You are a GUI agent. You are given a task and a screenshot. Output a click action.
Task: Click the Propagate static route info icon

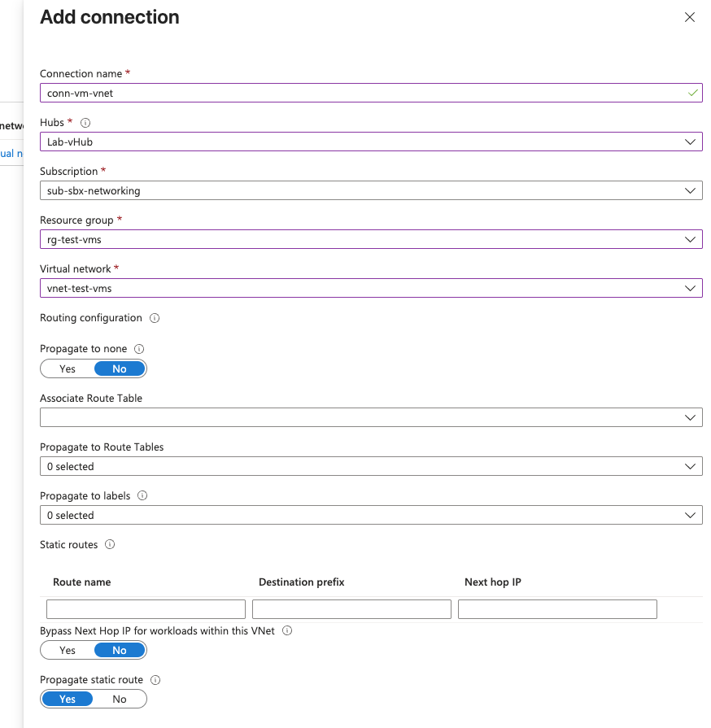(155, 680)
